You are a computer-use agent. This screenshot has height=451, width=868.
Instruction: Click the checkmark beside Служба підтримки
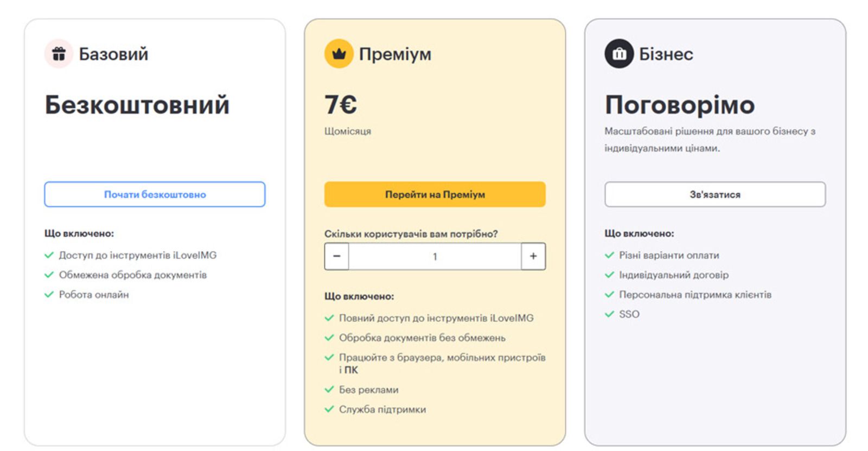[329, 409]
